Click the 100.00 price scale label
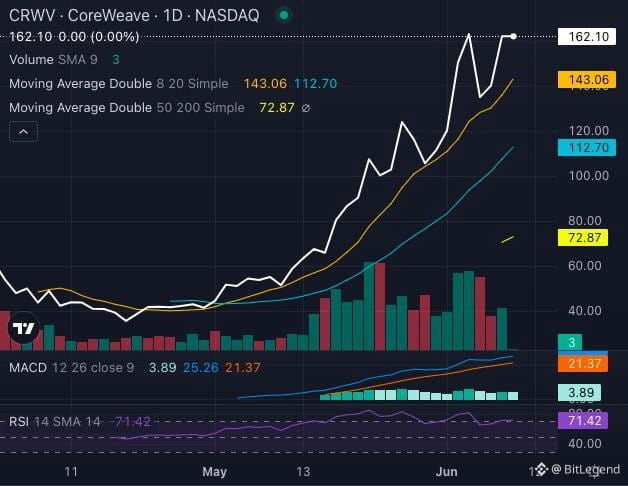 [x=589, y=175]
